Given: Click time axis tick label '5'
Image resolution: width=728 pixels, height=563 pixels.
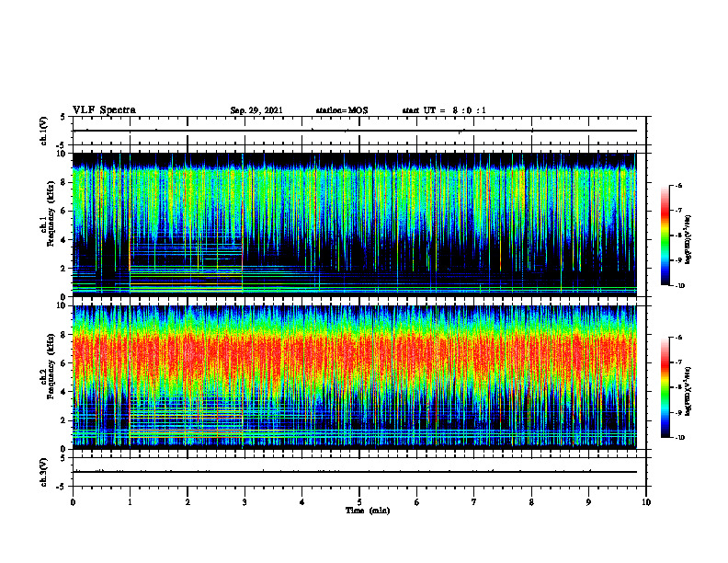Looking at the screenshot, I should point(359,502).
